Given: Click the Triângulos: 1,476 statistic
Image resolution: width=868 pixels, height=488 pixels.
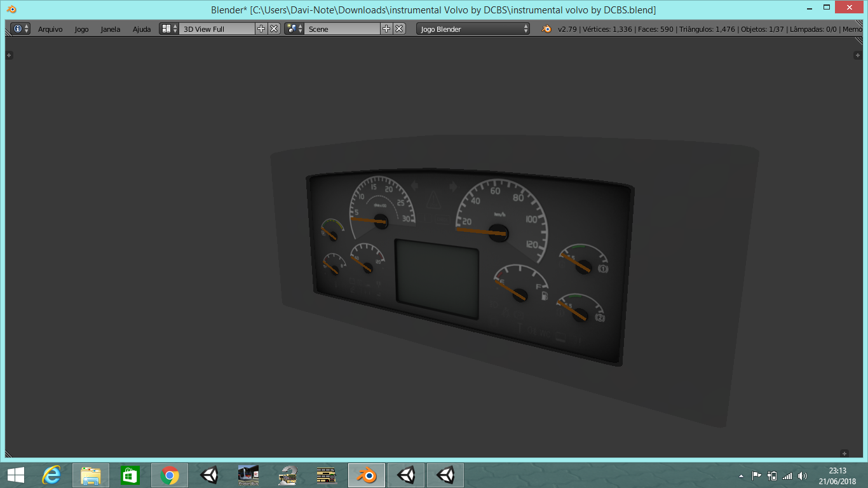Looking at the screenshot, I should coord(707,29).
